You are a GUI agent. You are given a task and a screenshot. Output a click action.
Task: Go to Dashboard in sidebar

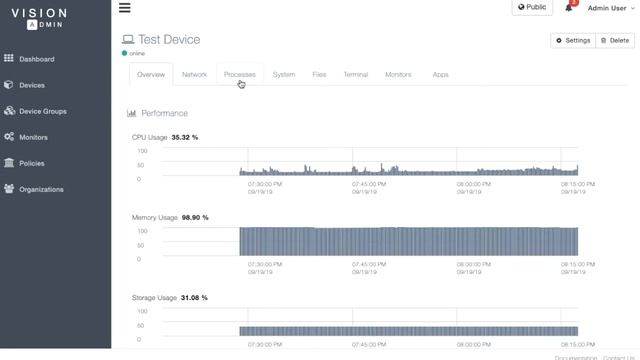coord(37,59)
